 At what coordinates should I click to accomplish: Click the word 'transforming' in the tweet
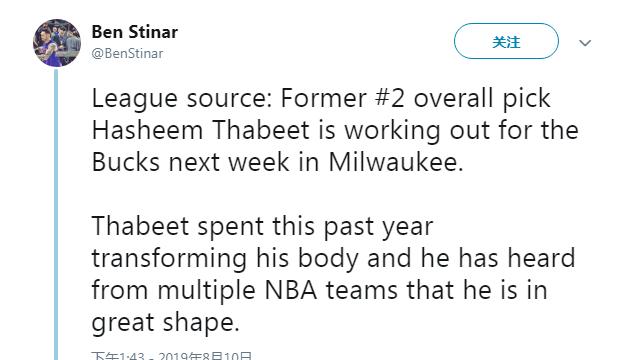tap(169, 259)
